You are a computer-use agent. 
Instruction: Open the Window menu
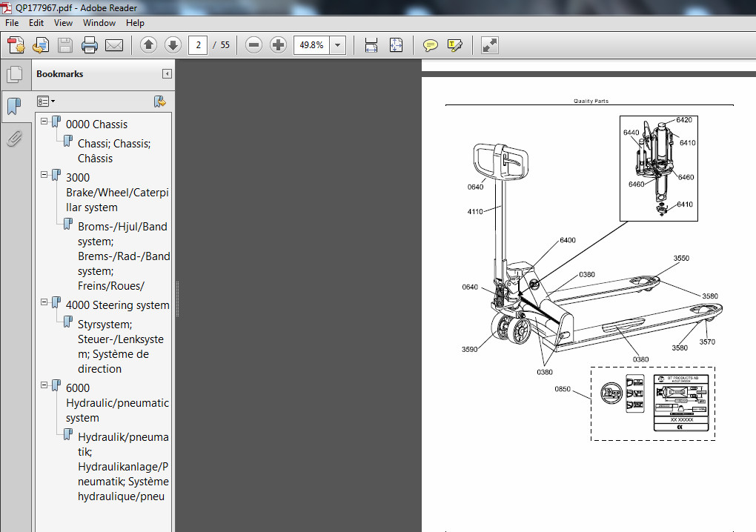tap(99, 23)
